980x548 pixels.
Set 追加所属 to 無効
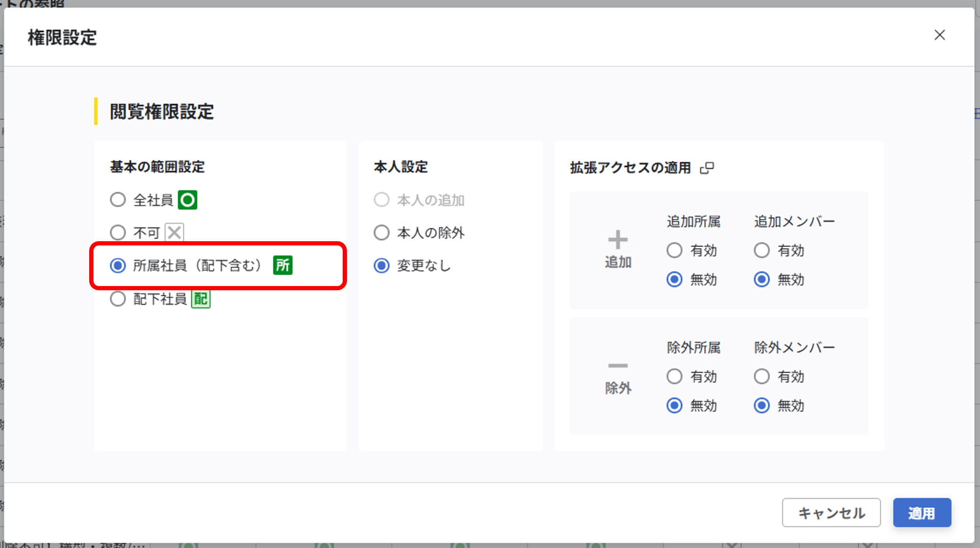[x=674, y=279]
